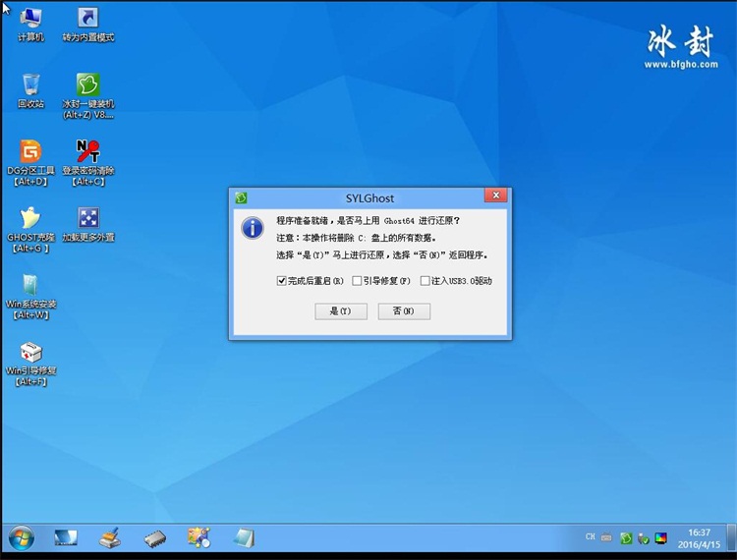Click the SYLGhost title text
Viewport: 737px width, 560px height.
369,198
